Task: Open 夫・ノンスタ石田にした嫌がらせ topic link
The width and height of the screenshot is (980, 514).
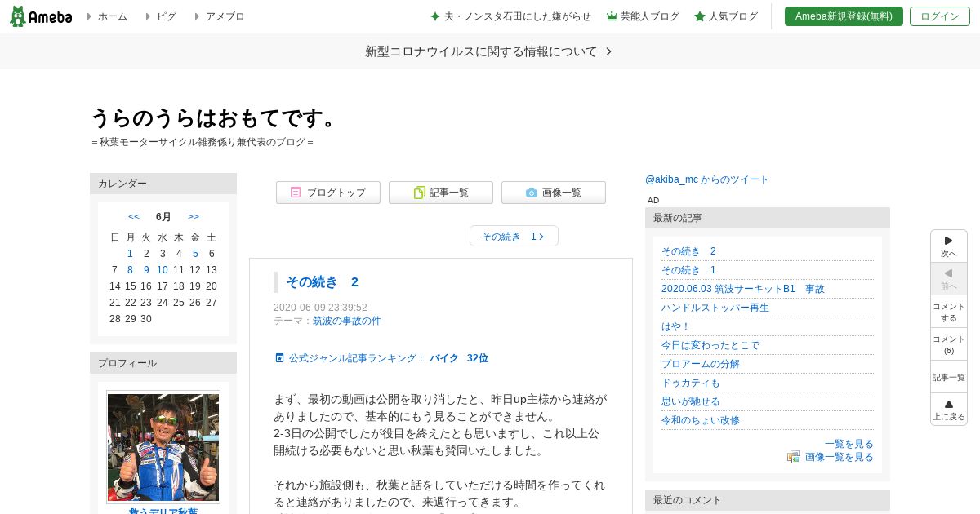Action: 510,16
